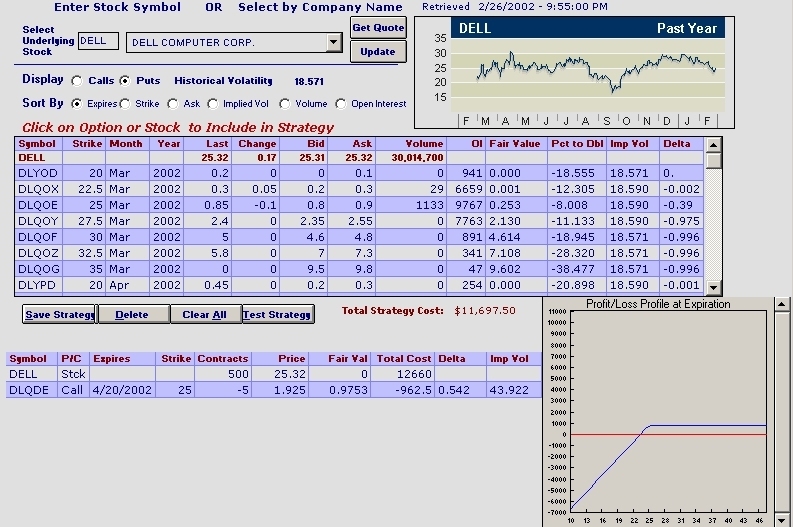Open the company name dropdown arrow
Screen dimensions: 793x527
tap(334, 42)
